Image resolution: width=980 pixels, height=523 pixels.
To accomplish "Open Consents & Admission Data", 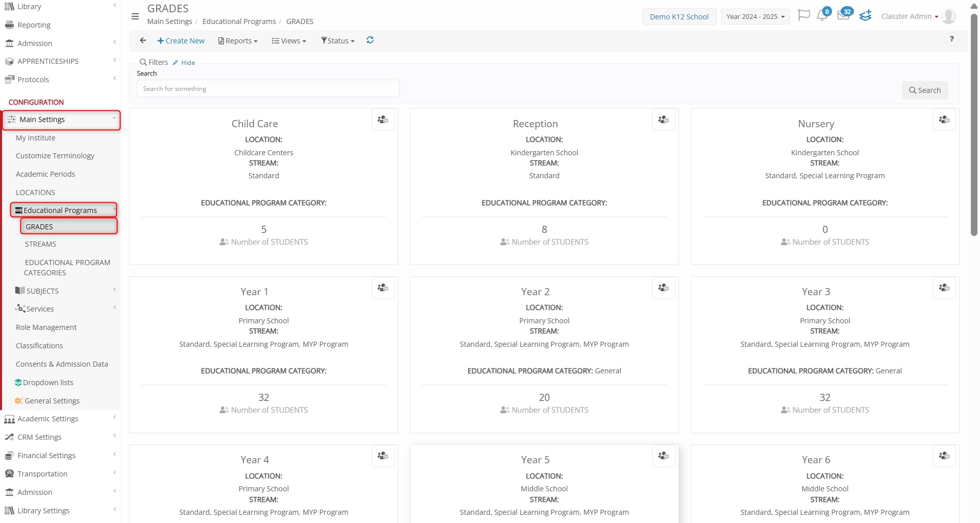I will (62, 364).
